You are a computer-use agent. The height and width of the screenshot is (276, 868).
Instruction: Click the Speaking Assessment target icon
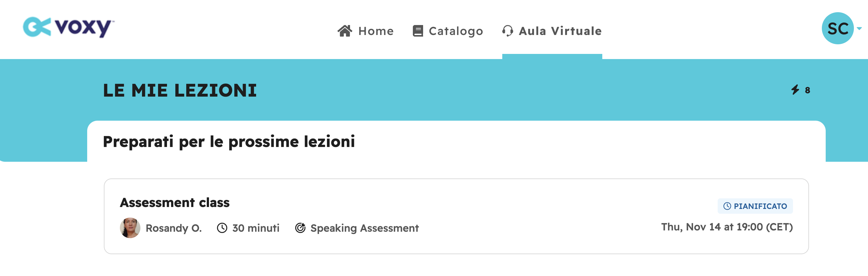coord(300,228)
